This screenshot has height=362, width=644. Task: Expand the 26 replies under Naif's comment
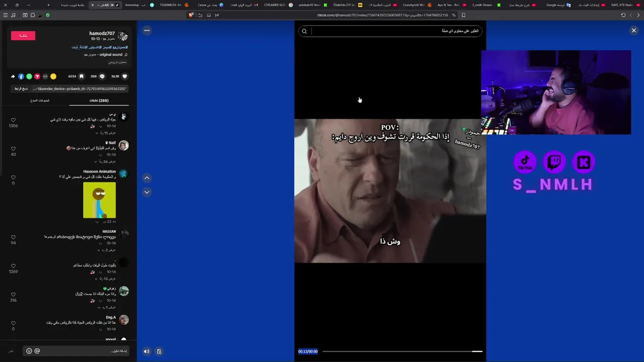click(105, 161)
